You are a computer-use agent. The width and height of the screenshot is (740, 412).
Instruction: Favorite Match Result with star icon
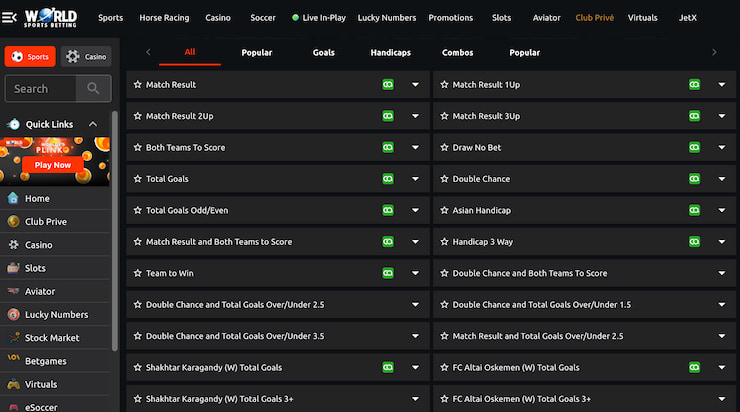click(x=137, y=84)
